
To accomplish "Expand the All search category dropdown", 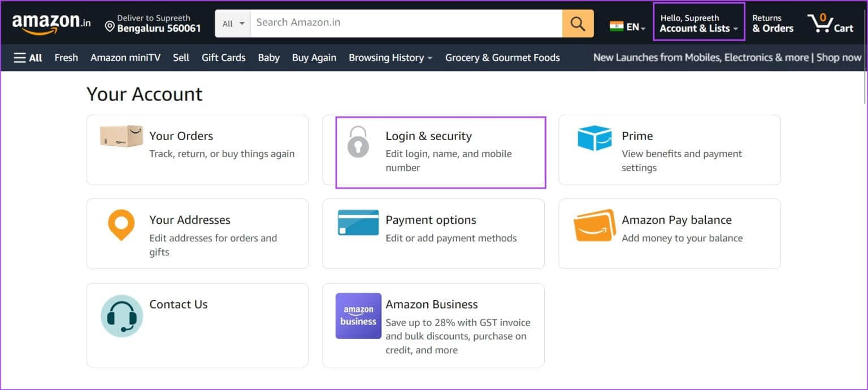I will [233, 23].
